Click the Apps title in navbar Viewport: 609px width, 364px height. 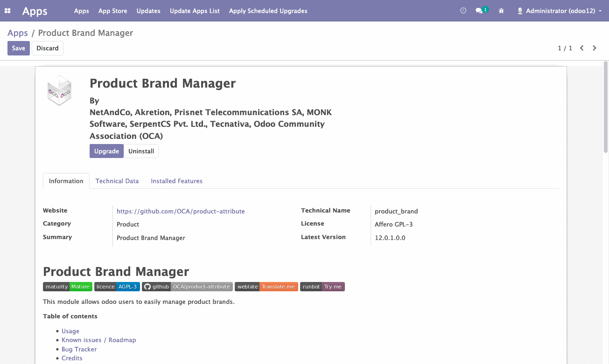click(x=35, y=11)
